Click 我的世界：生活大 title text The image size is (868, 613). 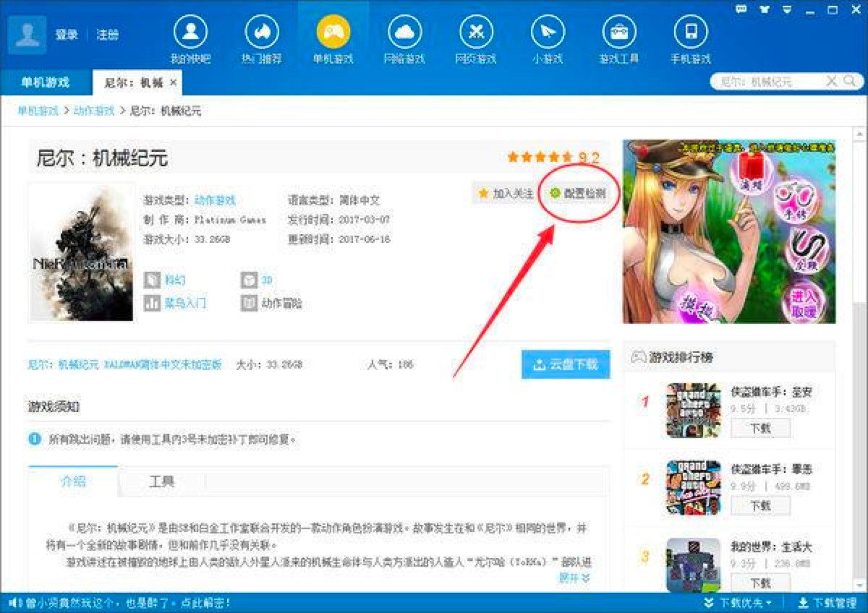[x=771, y=547]
